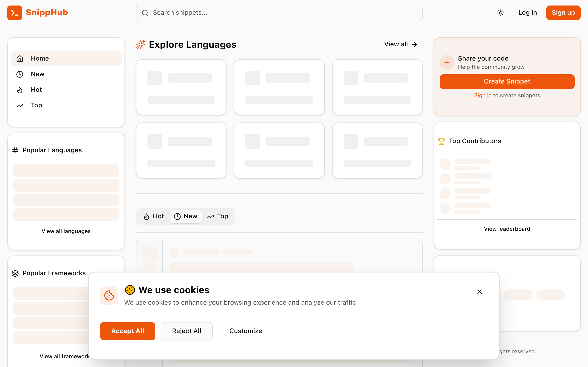Viewport: 588px width, 367px height.
Task: Click the orange cookie icon in banner
Action: (x=109, y=295)
